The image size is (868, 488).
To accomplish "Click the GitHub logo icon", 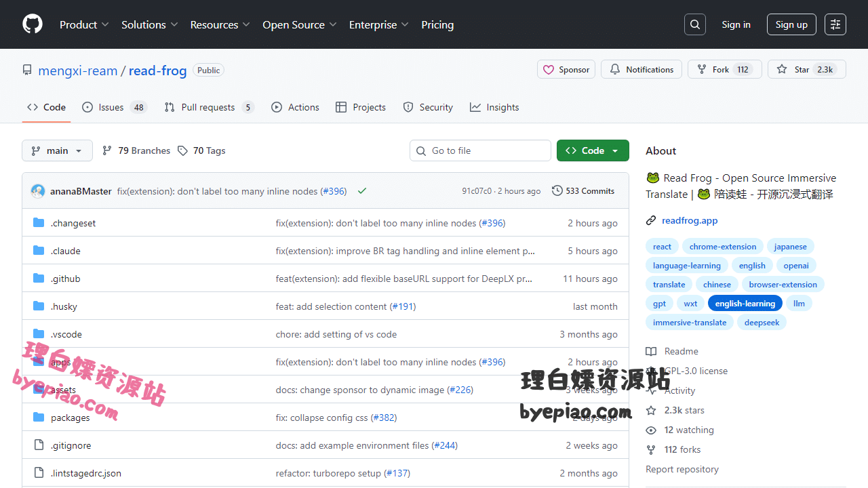I will pyautogui.click(x=33, y=24).
